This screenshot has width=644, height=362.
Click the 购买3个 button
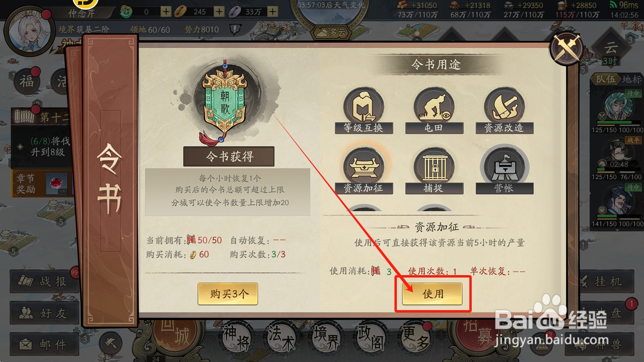[228, 294]
